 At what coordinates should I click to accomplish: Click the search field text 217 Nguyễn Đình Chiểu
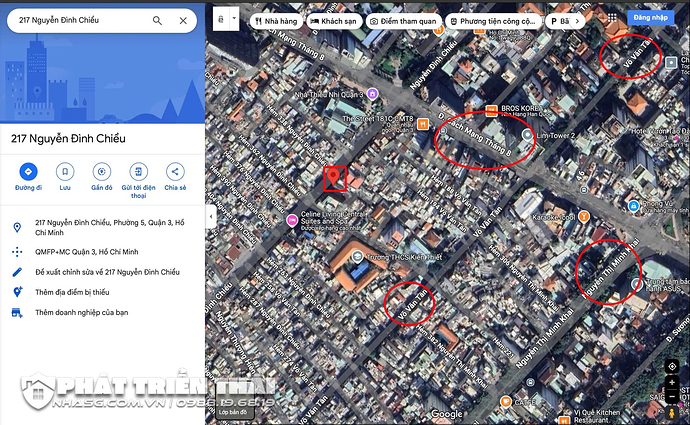click(59, 20)
